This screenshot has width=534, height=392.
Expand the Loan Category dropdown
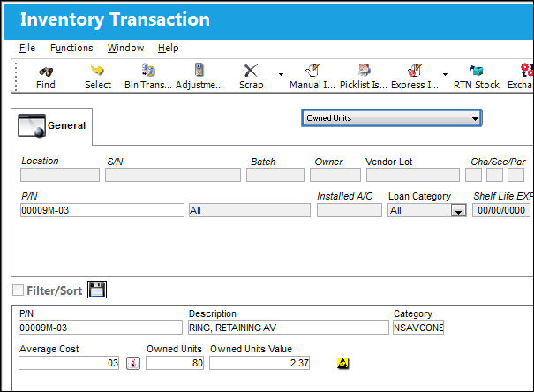[x=458, y=211]
